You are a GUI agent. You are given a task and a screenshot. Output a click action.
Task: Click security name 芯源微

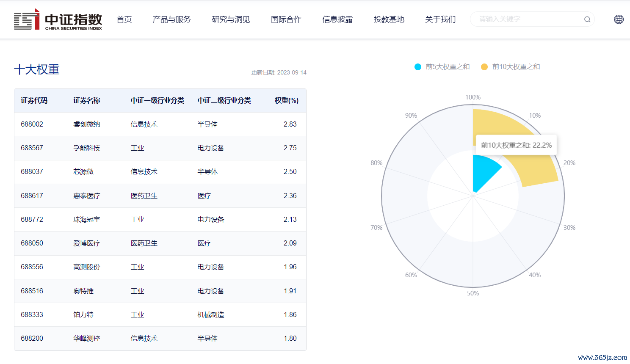click(x=83, y=172)
